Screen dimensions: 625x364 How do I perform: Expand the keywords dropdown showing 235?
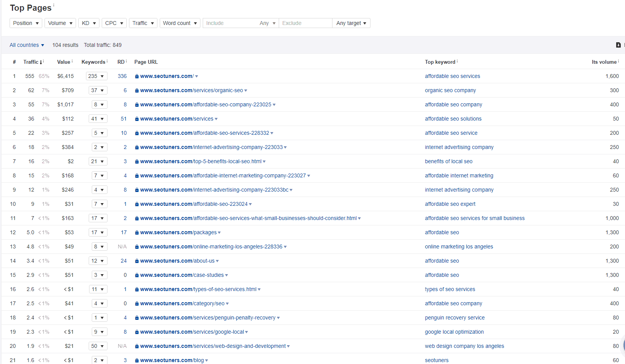click(96, 76)
